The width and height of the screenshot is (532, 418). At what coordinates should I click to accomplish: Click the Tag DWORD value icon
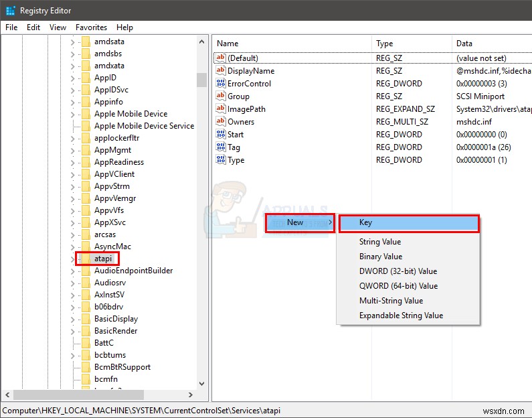tap(221, 147)
